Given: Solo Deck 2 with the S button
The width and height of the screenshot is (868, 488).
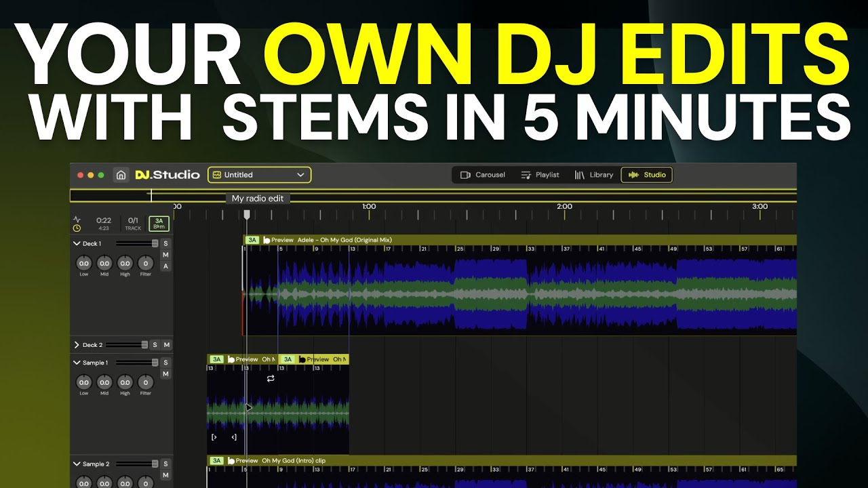Looking at the screenshot, I should pos(155,345).
